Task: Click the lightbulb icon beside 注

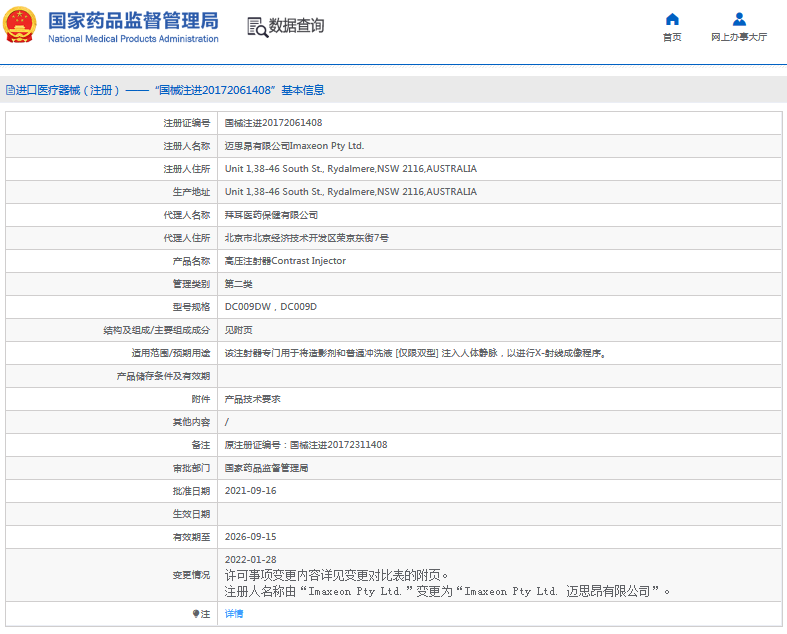Action: [x=196, y=613]
